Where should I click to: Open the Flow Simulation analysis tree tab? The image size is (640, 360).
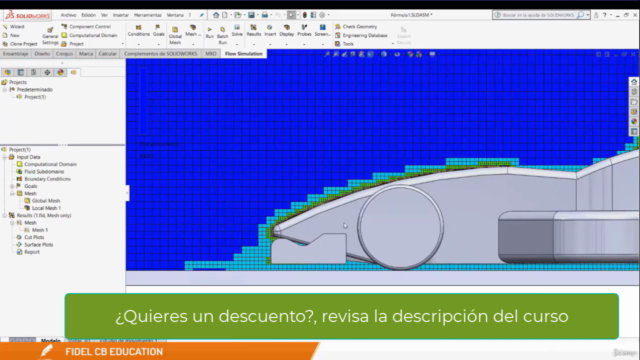(73, 72)
